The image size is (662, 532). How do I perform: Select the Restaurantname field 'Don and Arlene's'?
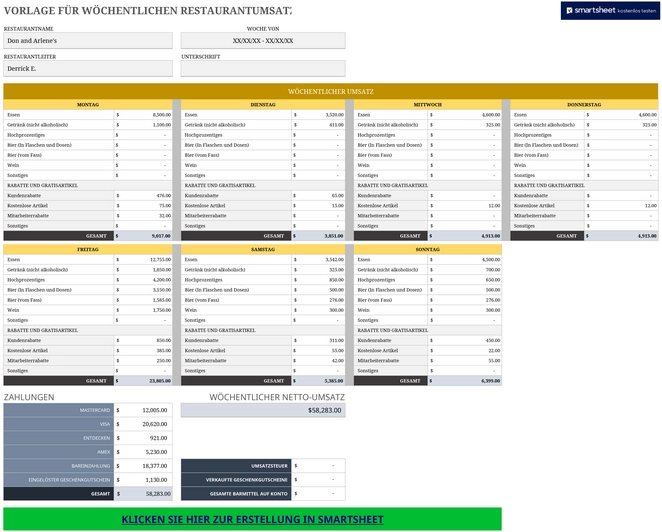(88, 41)
